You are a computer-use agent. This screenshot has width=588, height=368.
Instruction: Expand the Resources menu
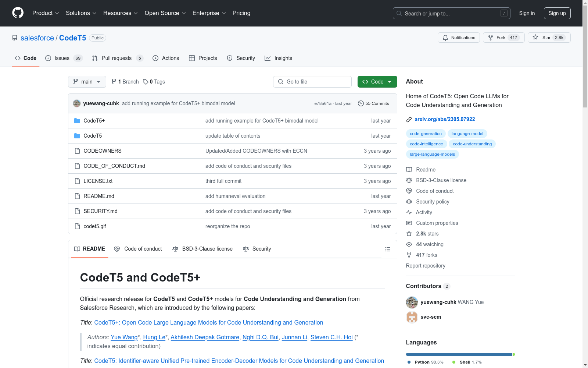tap(121, 13)
